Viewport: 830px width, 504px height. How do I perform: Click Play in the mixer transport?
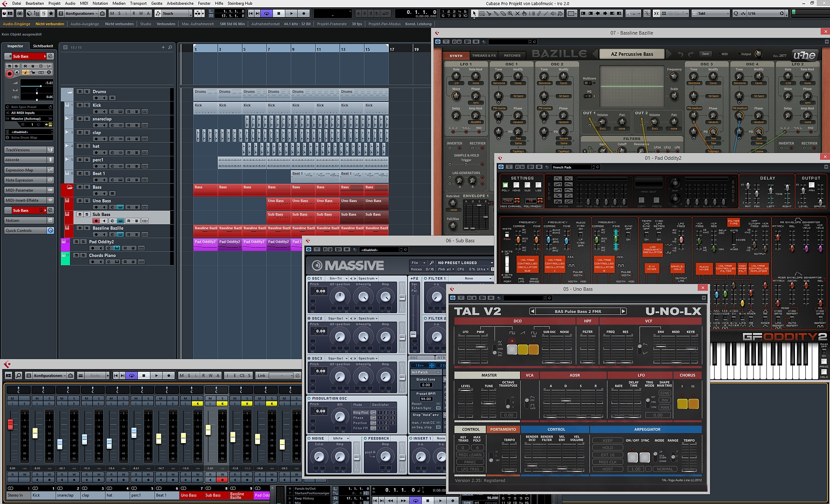click(x=156, y=375)
